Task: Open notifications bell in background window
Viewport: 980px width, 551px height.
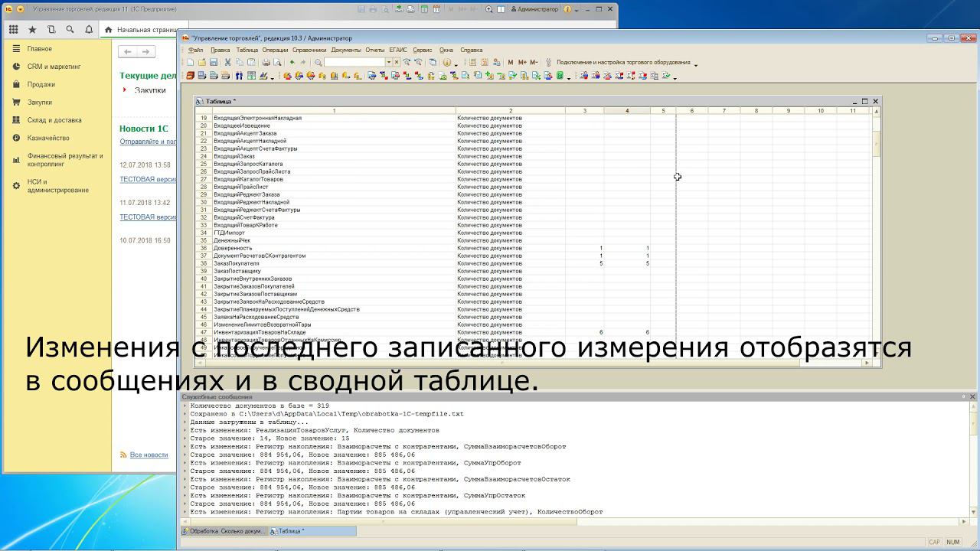Action: 89,29
